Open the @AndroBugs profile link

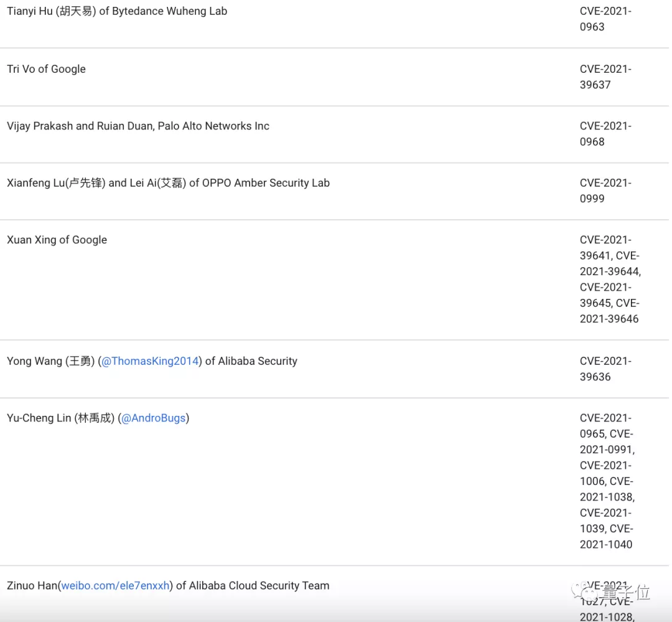[x=154, y=418]
